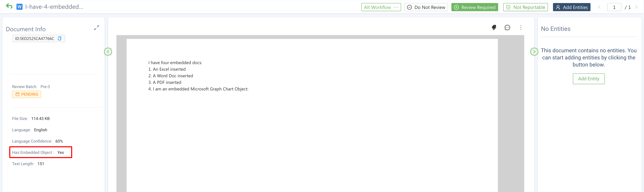
Task: Open the three-dot more options menu
Action: point(521,28)
